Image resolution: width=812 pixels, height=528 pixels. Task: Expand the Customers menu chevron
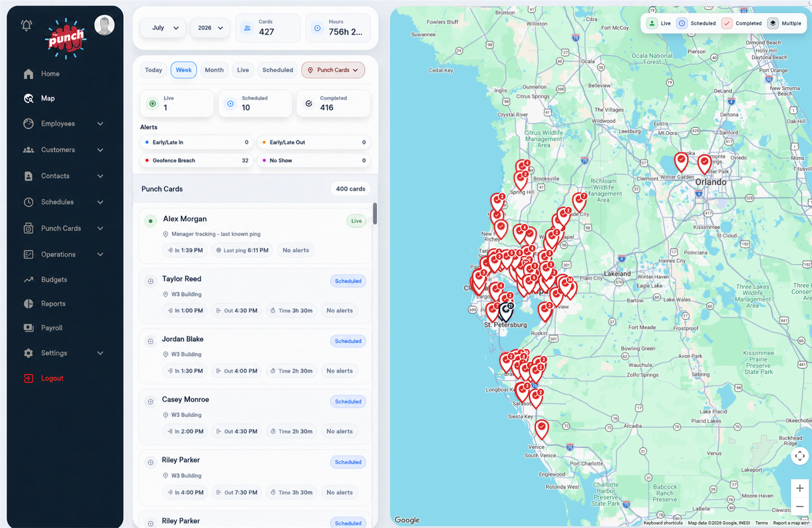click(x=100, y=150)
